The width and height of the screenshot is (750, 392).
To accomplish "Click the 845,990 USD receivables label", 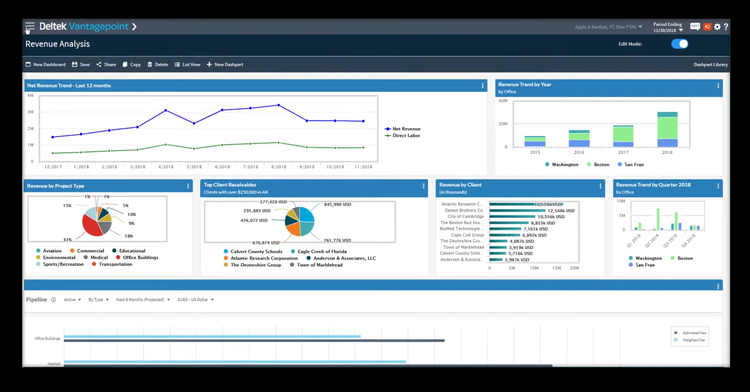I will (x=337, y=205).
